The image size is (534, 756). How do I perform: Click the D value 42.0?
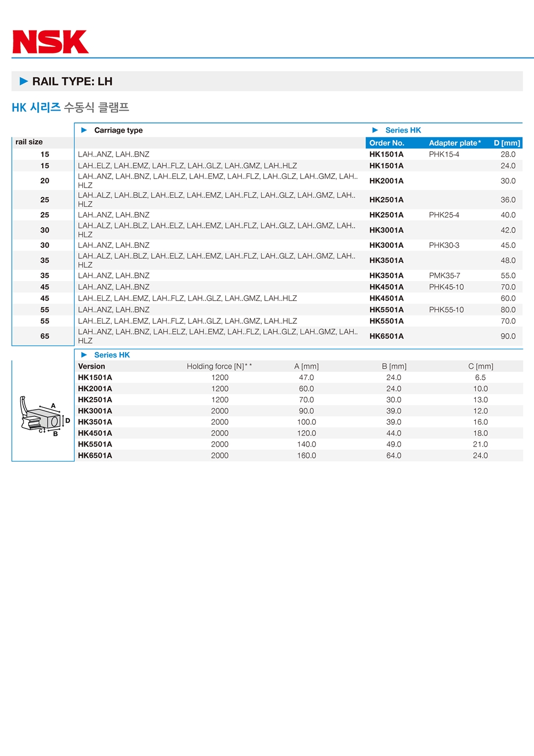508,230
